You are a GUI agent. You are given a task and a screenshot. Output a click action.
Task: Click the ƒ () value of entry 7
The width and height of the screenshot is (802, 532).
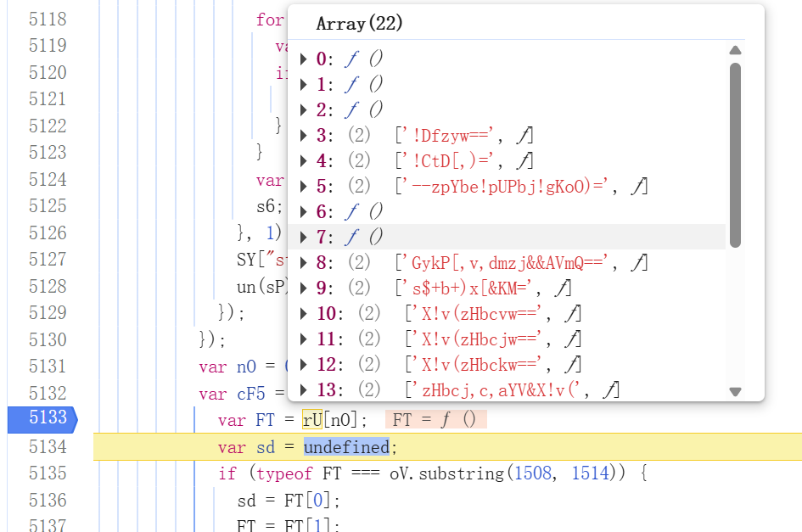point(363,238)
